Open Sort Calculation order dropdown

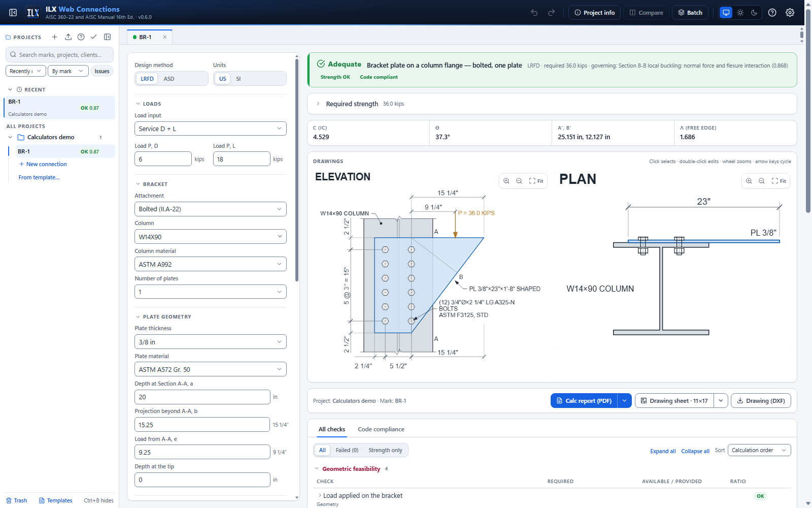click(x=759, y=450)
